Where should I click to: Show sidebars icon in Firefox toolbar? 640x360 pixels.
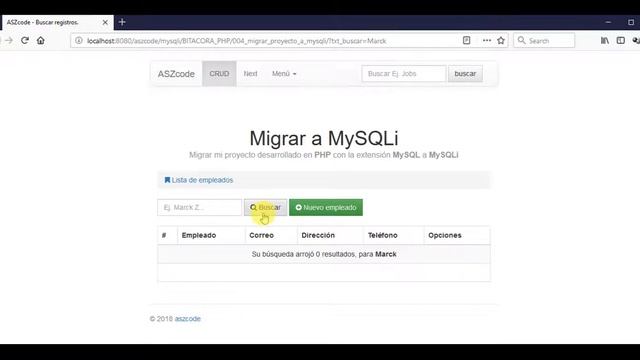[620, 40]
